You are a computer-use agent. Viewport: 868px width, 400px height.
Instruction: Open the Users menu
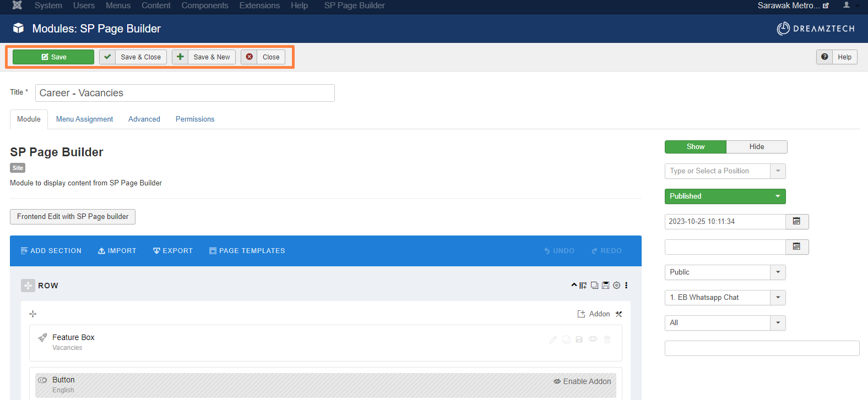point(84,6)
